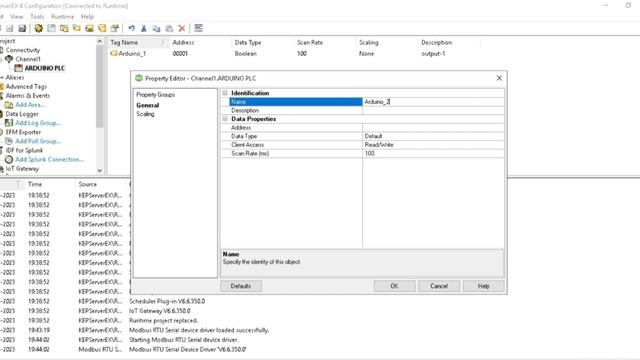Screen dimensions: 640x360
Task: Click the Save As dark floppy icon
Action: (22, 28)
